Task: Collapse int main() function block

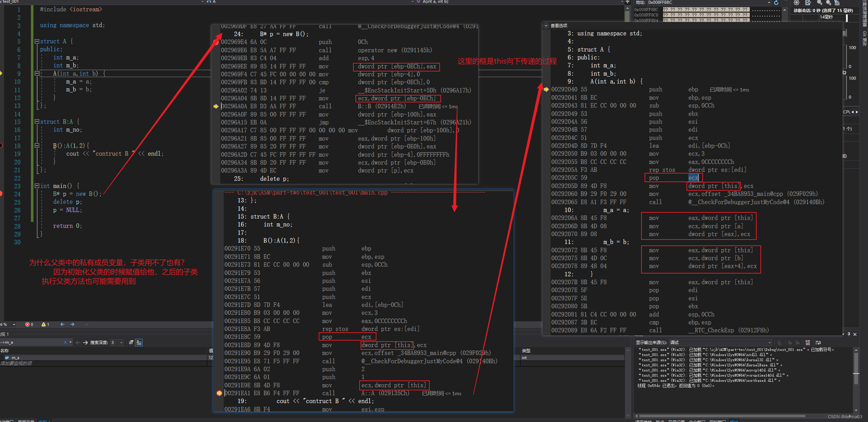Action: (37, 186)
